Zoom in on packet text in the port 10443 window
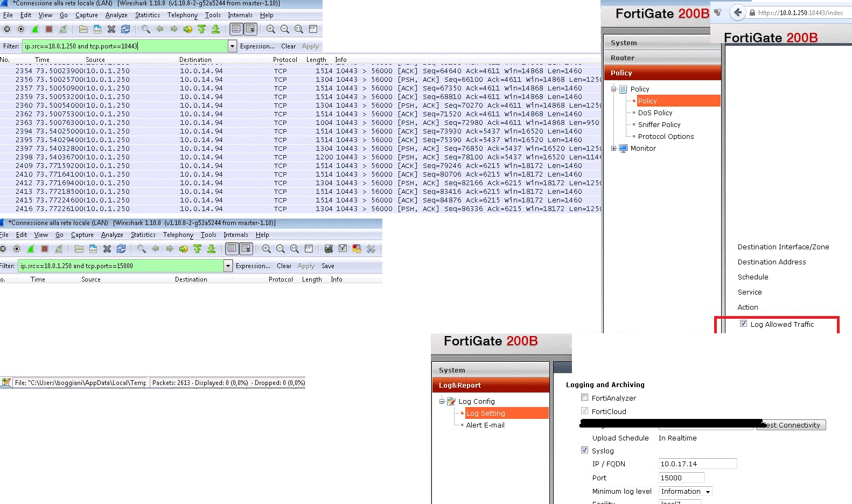The image size is (852, 504). [271, 29]
